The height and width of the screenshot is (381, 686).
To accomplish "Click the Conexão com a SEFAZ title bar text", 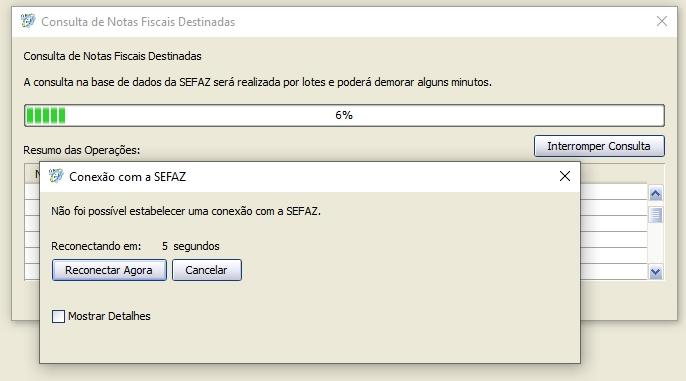I will (x=127, y=177).
